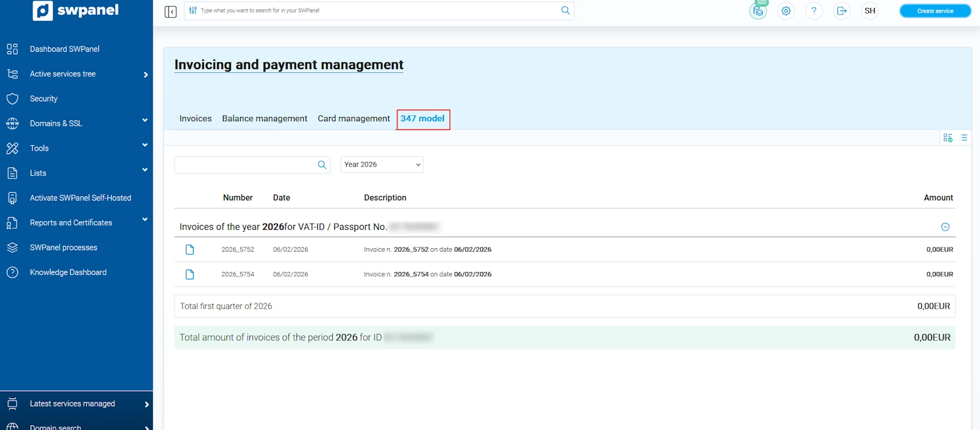Open Knowledge Dashboard in the sidebar

coord(68,273)
